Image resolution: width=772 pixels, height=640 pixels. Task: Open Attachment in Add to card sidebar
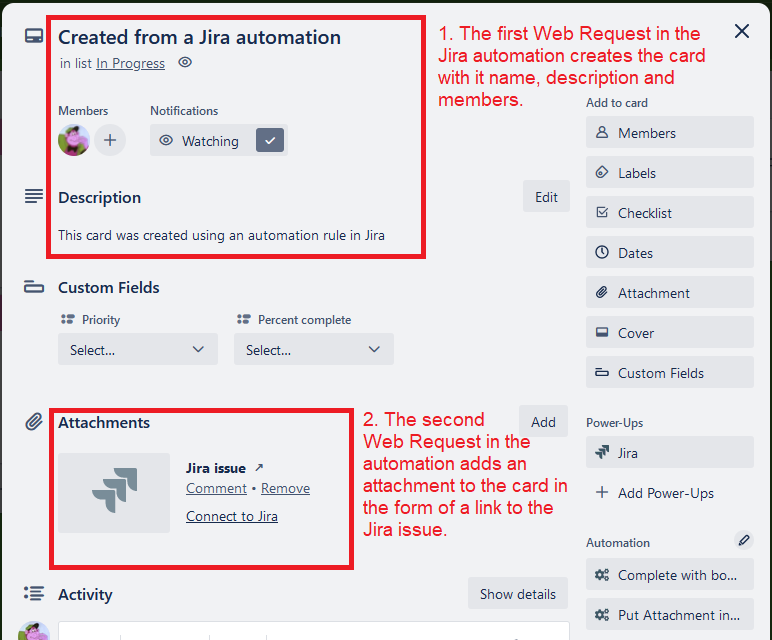tap(670, 292)
